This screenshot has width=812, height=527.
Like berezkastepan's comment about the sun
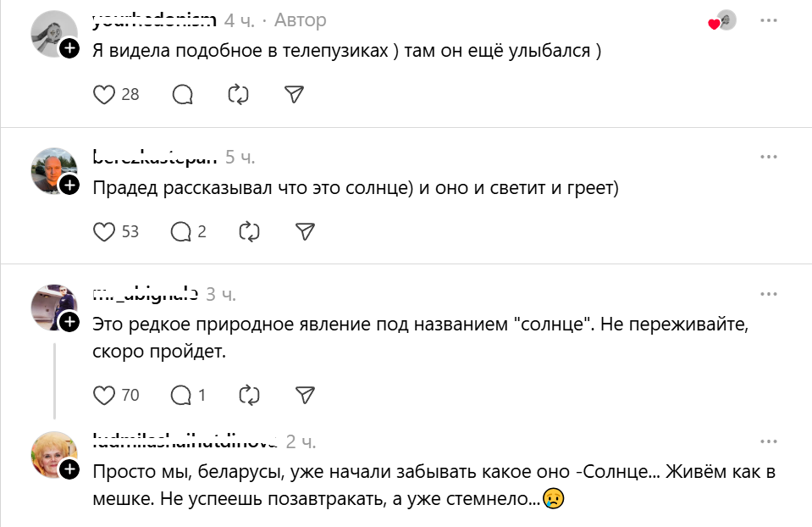tap(103, 230)
